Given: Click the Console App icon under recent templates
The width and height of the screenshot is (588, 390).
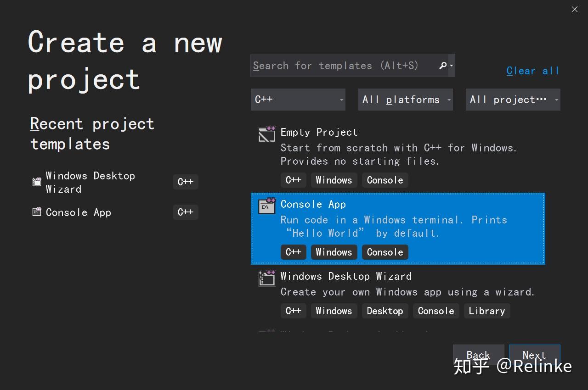Looking at the screenshot, I should point(37,212).
